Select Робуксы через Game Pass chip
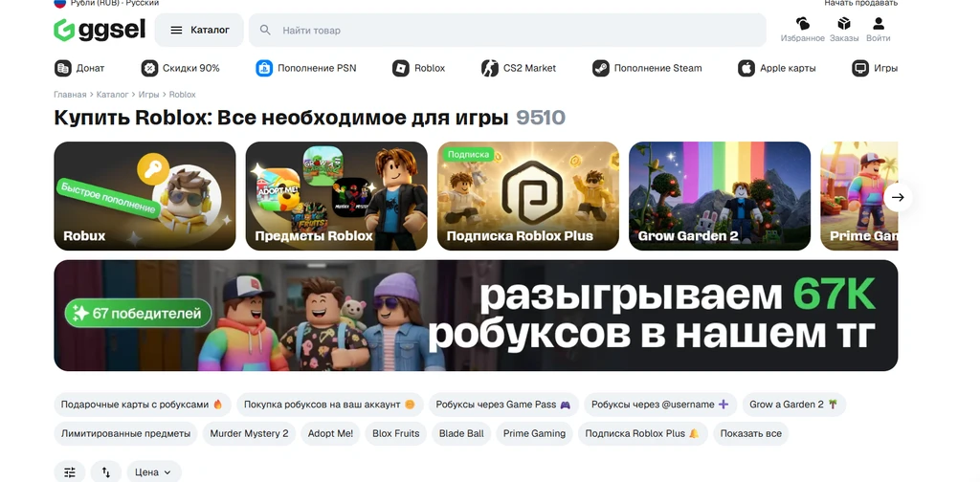This screenshot has height=482, width=980. point(503,405)
